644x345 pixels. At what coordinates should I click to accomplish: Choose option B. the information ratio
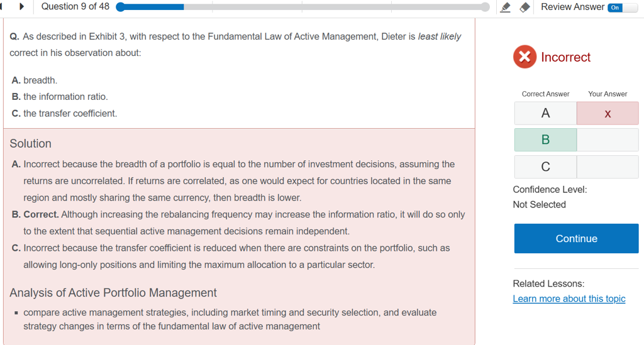(60, 97)
